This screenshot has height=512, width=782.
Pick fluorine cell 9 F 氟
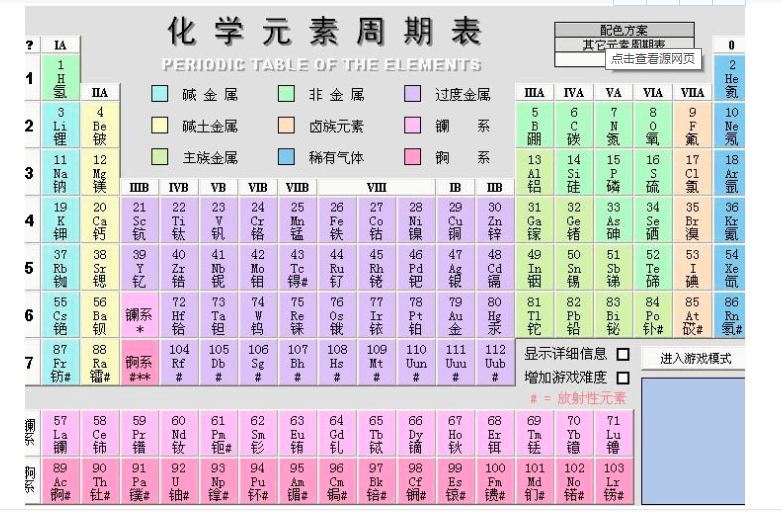692,126
